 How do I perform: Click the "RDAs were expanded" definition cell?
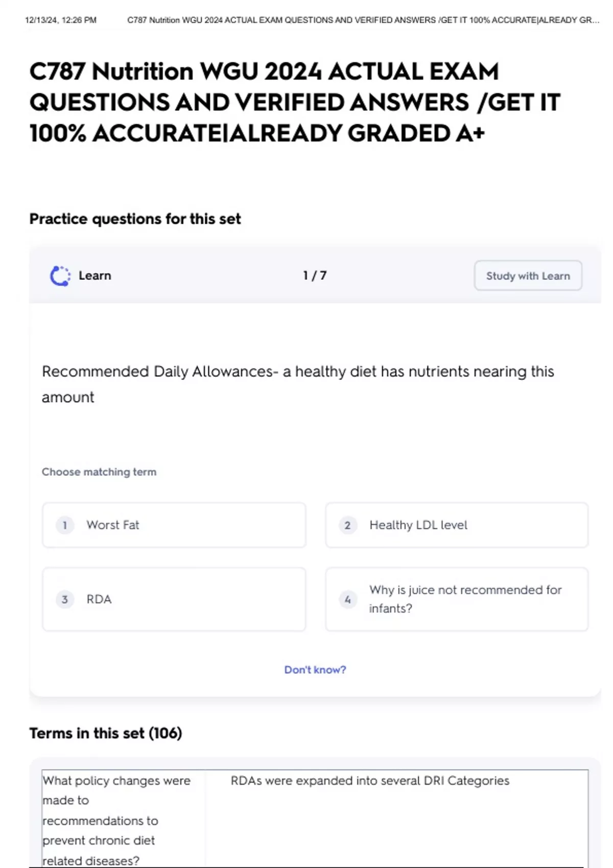370,781
